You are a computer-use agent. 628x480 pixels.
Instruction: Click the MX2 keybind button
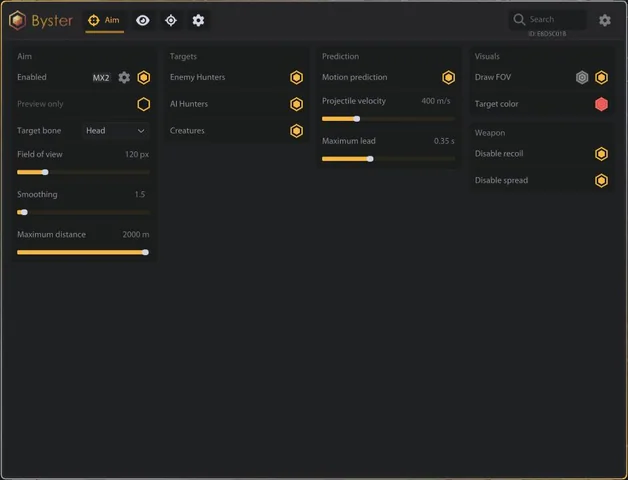coord(101,78)
